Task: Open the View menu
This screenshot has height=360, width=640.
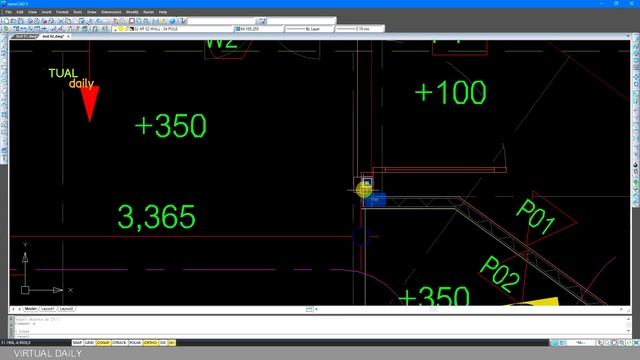Action: point(32,12)
